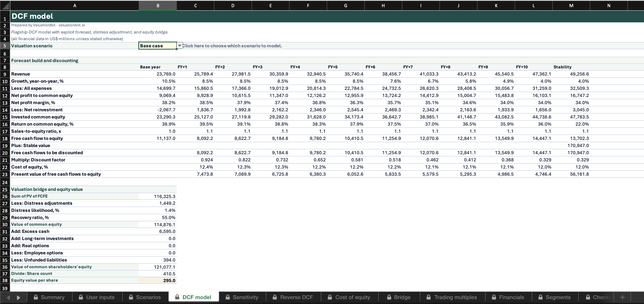The height and width of the screenshot is (304, 644).
Task: Select Value of common equity 114,876.1
Action: pyautogui.click(x=158, y=225)
